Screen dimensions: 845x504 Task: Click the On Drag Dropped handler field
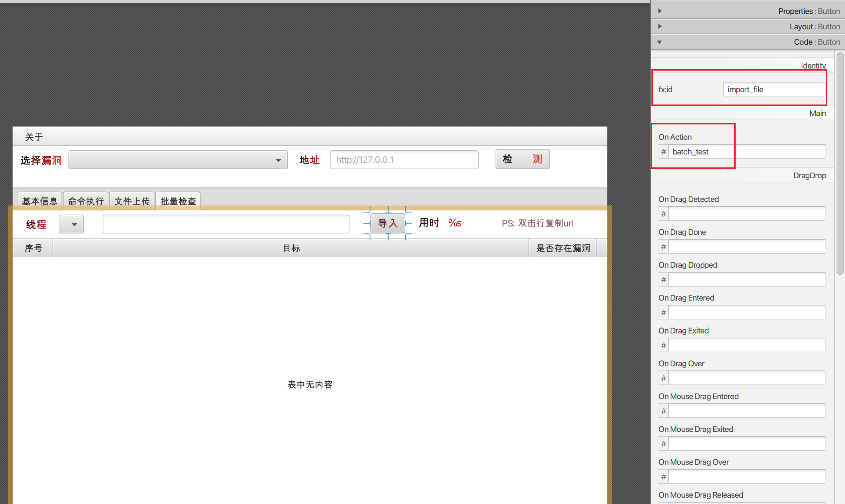(x=746, y=280)
